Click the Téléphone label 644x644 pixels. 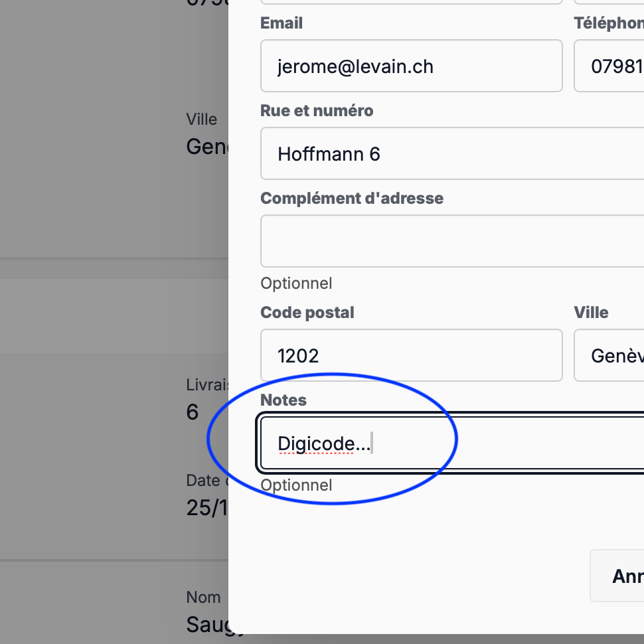pyautogui.click(x=608, y=23)
